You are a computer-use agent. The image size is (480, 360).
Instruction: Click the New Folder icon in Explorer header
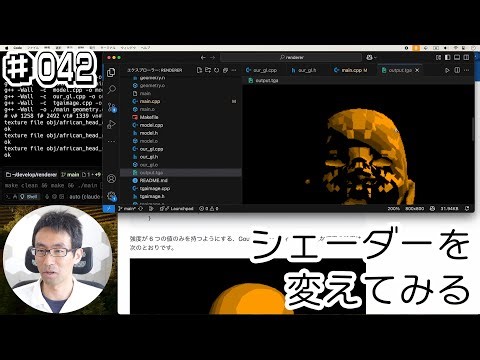tap(208, 70)
